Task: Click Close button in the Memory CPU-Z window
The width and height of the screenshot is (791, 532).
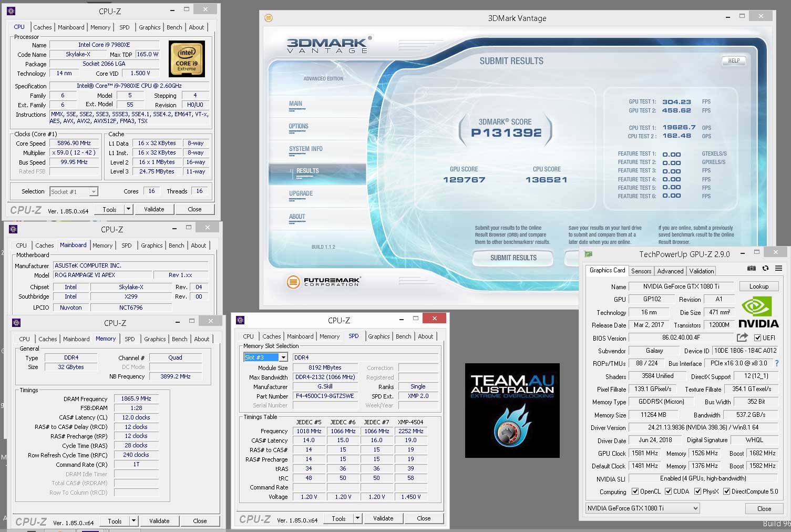Action: tap(200, 521)
